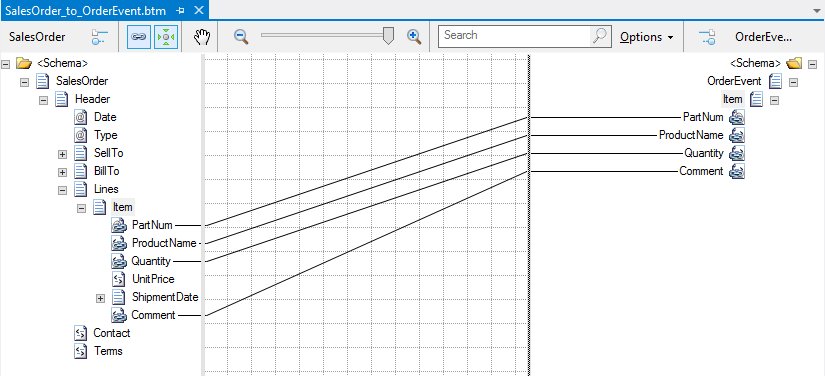
Task: Collapse the destination Item node under OrderEvent
Action: point(774,100)
